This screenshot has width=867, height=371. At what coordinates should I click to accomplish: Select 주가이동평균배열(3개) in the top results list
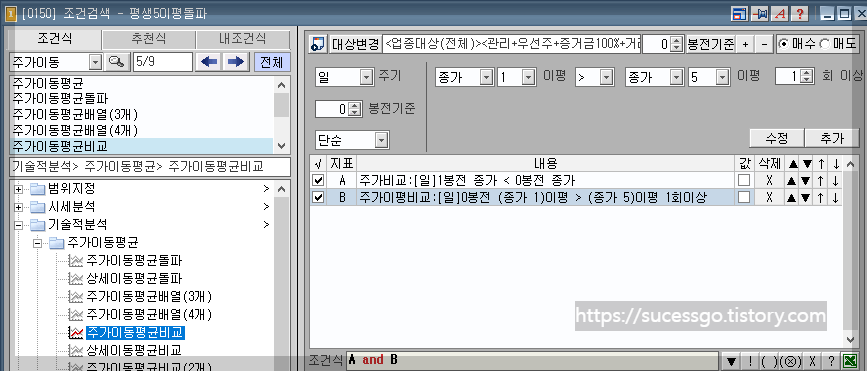click(x=74, y=115)
